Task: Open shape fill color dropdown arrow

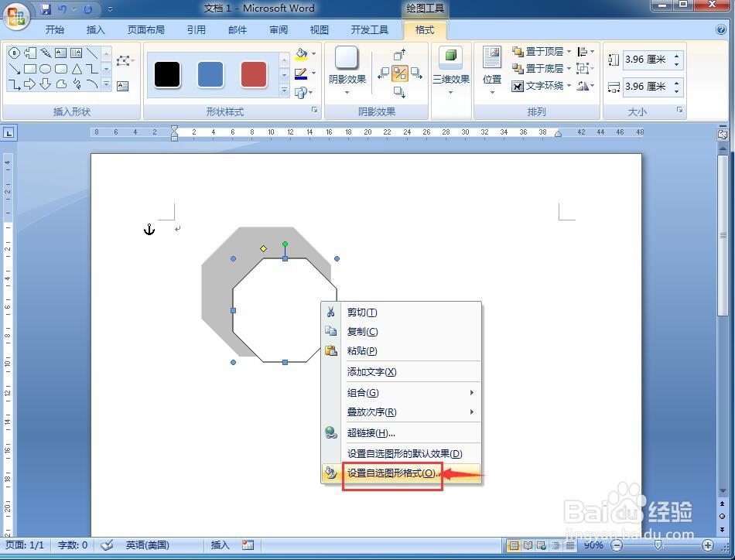Action: point(313,54)
